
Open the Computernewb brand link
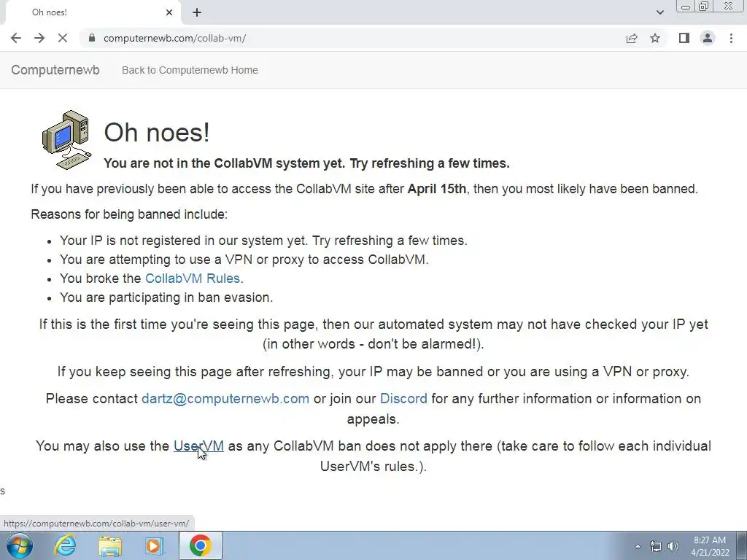(55, 70)
